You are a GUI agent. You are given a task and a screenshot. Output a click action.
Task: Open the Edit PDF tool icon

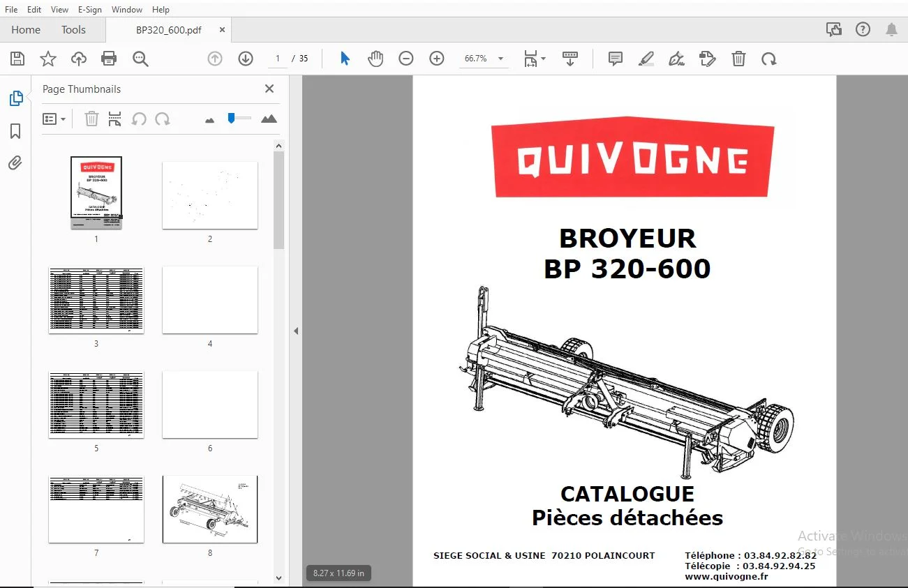[x=708, y=59]
